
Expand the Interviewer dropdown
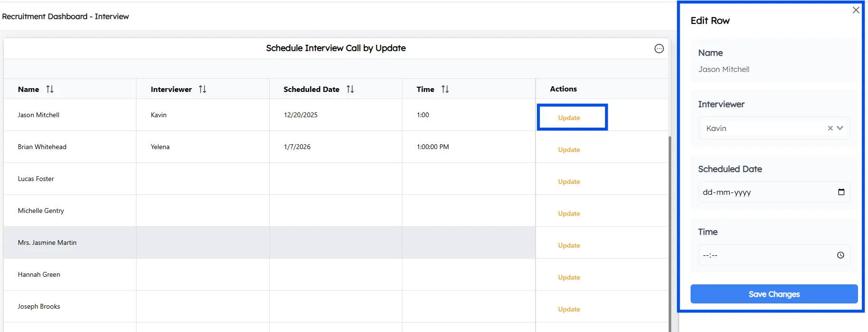[840, 128]
